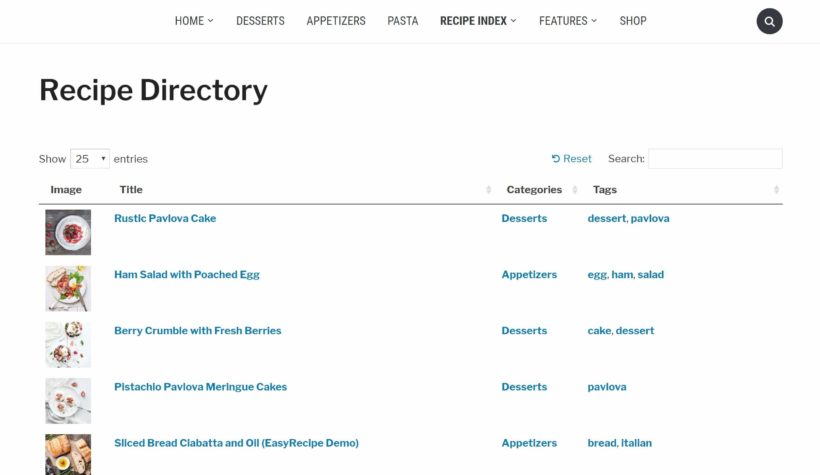
Task: Expand the Features menu dropdown
Action: pyautogui.click(x=567, y=21)
